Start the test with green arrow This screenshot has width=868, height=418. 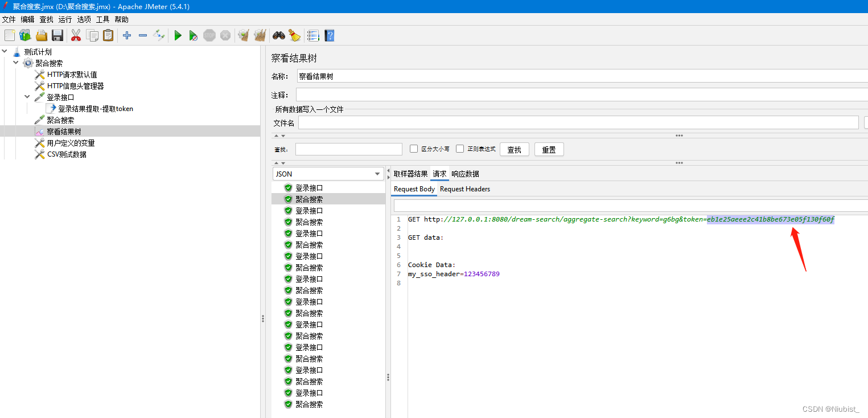pyautogui.click(x=178, y=35)
